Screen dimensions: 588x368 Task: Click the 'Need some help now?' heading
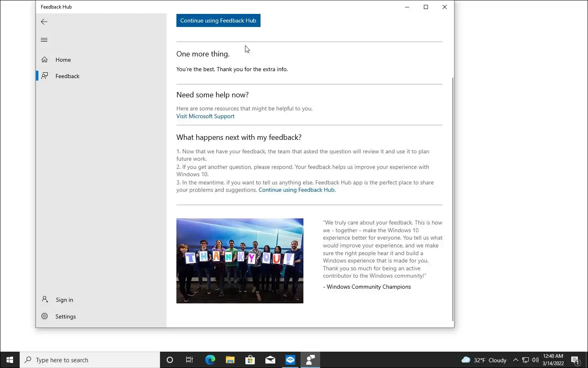[x=212, y=95]
